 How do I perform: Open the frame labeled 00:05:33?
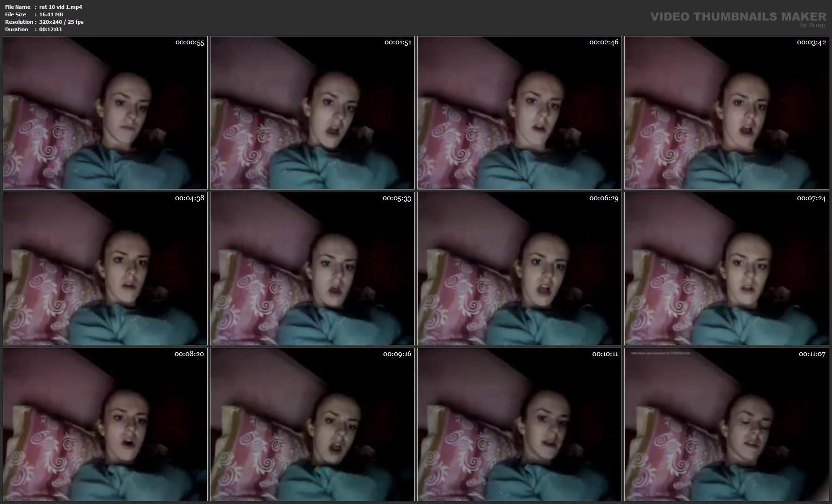click(x=312, y=268)
